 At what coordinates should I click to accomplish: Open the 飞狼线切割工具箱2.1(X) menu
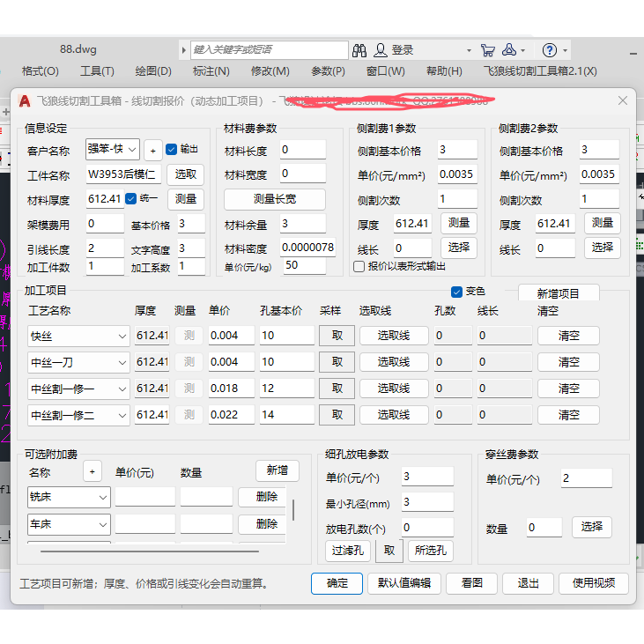[x=540, y=71]
